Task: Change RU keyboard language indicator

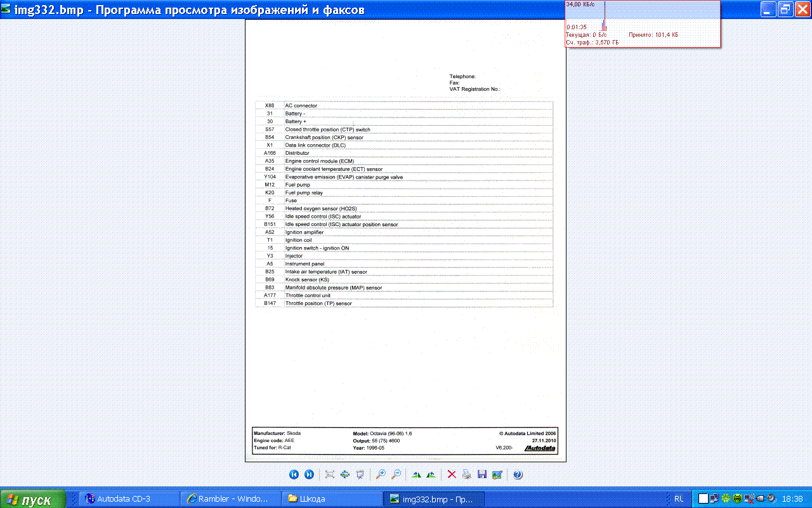Action: coord(679,499)
